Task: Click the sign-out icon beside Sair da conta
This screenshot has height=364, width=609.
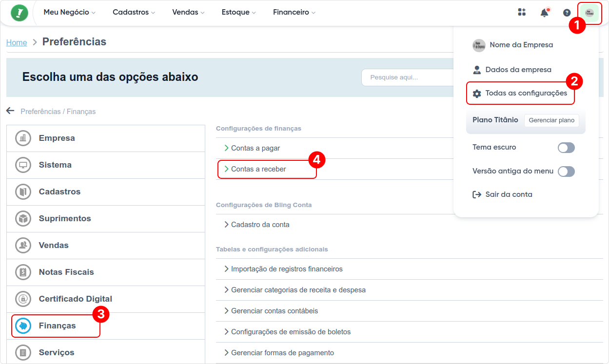Action: pyautogui.click(x=477, y=194)
